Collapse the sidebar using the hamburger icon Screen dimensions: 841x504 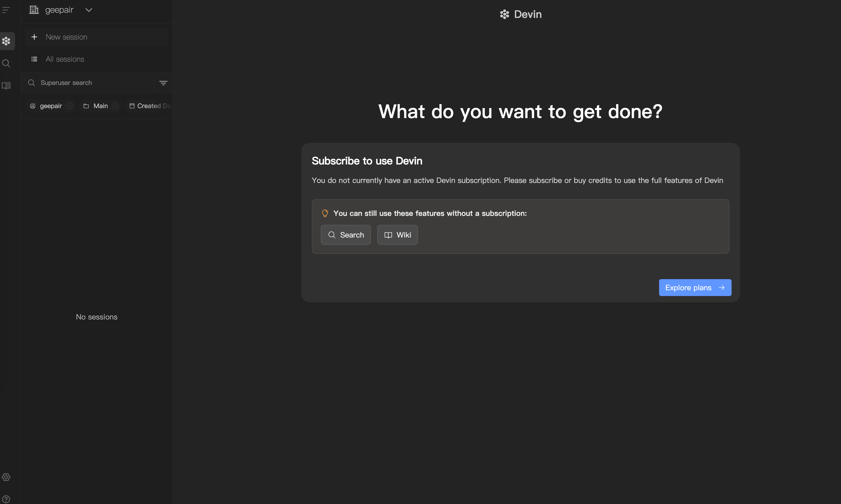click(6, 9)
